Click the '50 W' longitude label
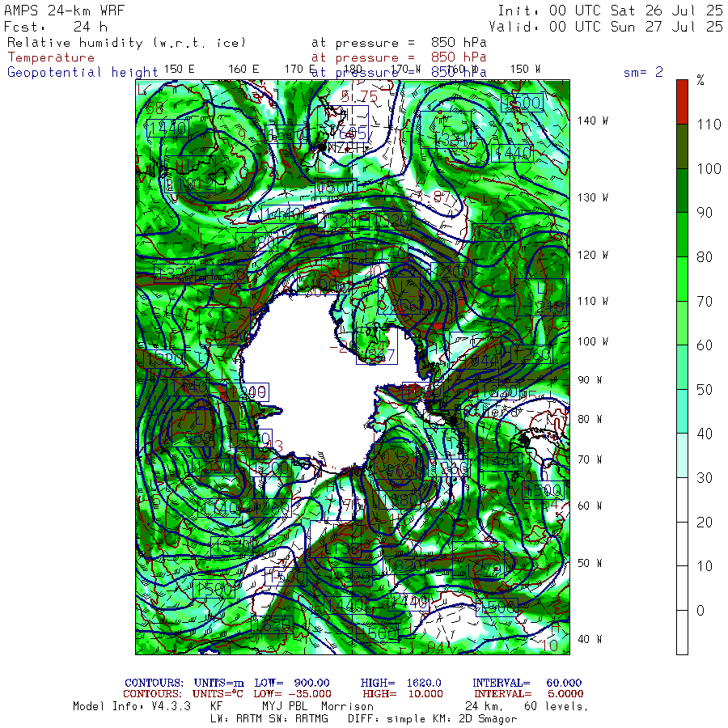 590,563
